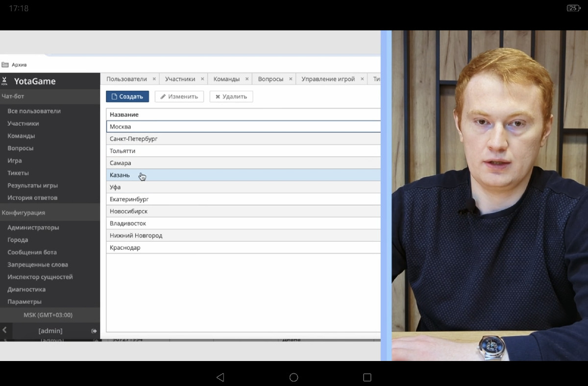Select the Самара row
This screenshot has height=386, width=588.
pyautogui.click(x=244, y=163)
